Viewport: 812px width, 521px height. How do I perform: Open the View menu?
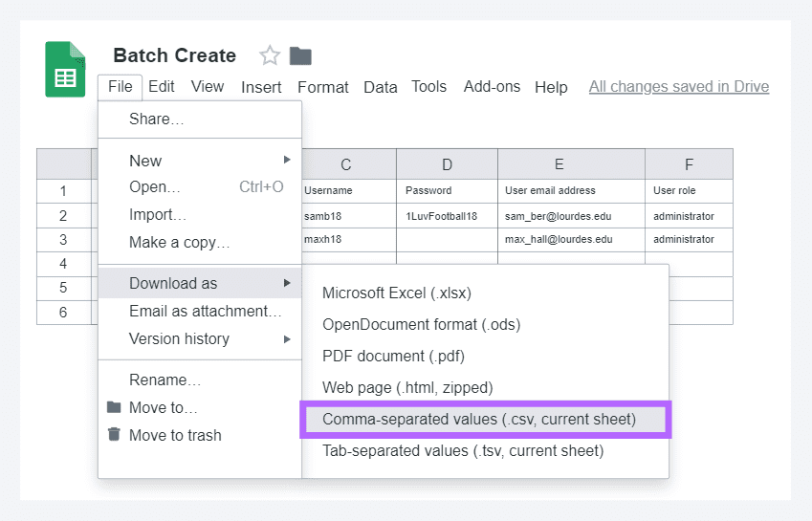point(208,86)
